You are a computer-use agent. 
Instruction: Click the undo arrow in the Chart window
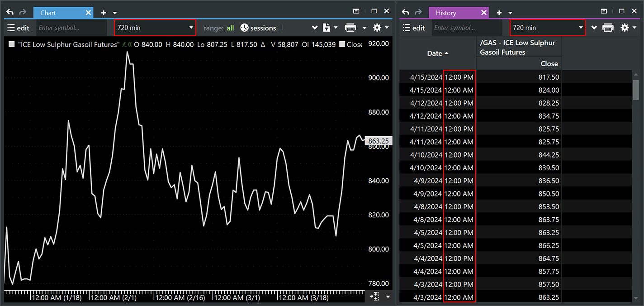(10, 12)
